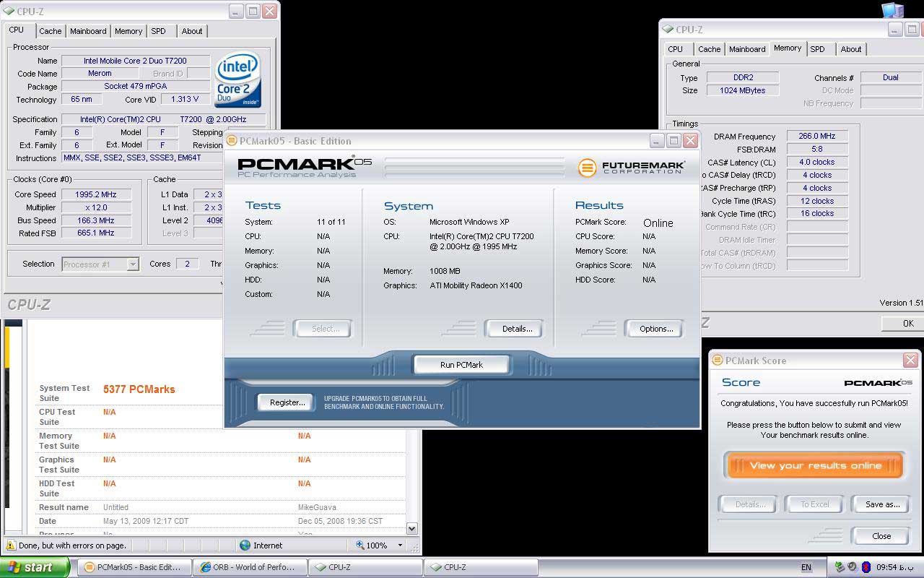924x578 pixels.
Task: Click the memory Type value 'DDR2'
Action: coord(742,78)
